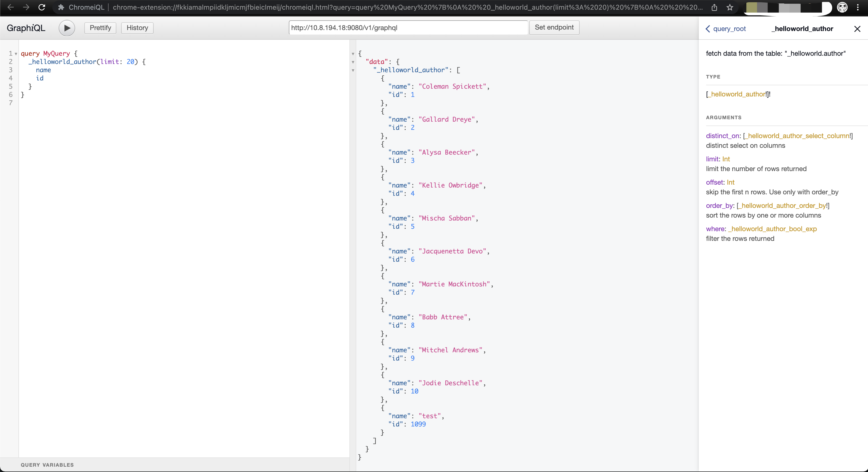
Task: Click the GraphQL endpoint URL field
Action: pos(408,28)
